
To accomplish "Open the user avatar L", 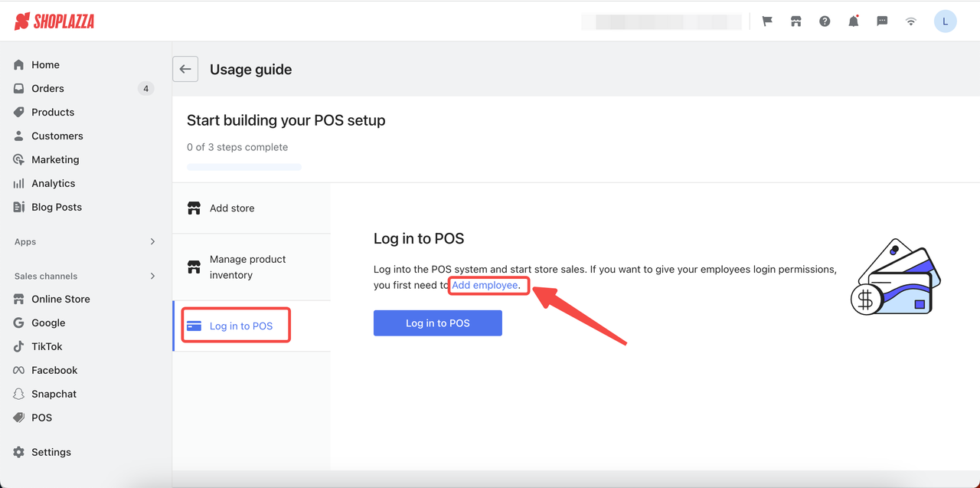I will [946, 21].
